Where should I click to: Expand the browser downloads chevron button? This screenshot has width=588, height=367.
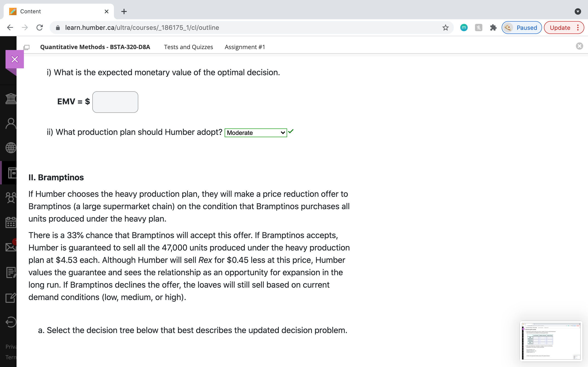pos(578,11)
